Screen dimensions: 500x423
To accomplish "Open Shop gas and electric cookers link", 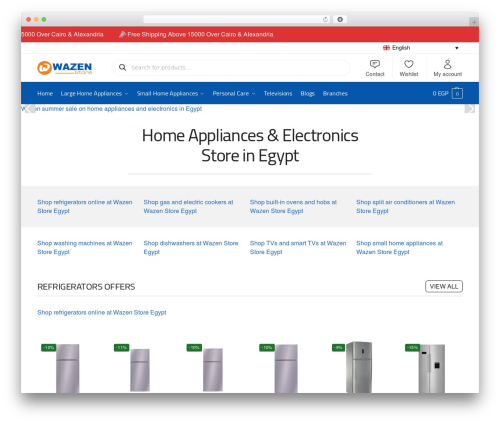I will (188, 206).
